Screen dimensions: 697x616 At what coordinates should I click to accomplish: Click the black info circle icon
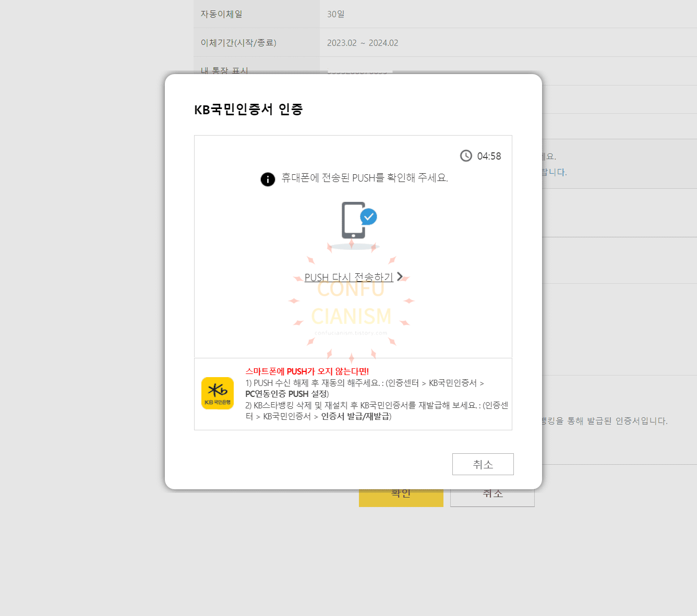coord(268,179)
